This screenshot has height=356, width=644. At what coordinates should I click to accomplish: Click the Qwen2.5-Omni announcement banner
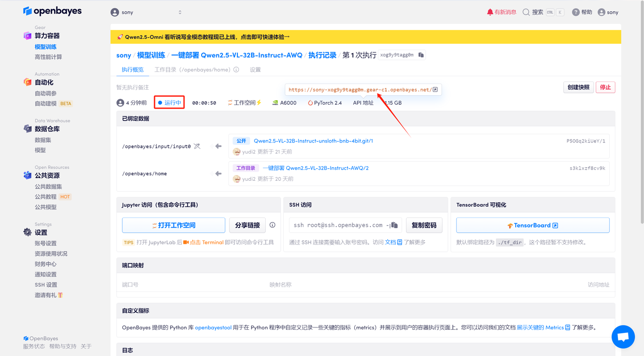click(366, 37)
